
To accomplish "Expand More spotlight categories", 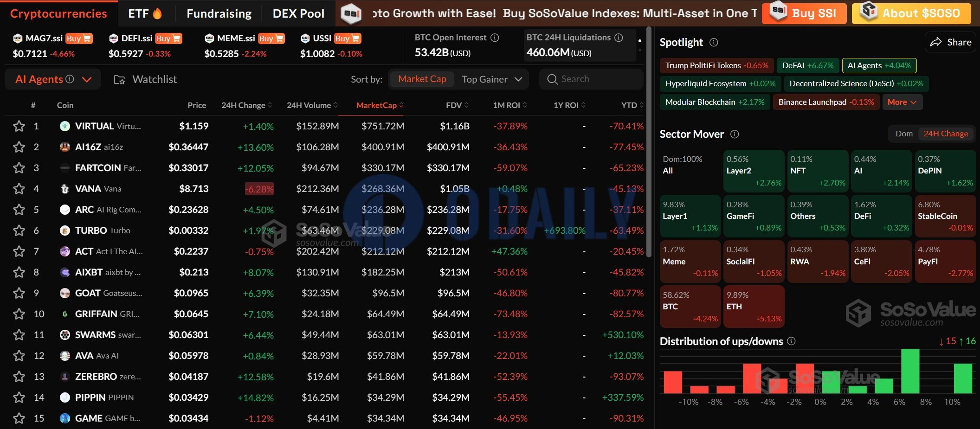I will point(902,102).
